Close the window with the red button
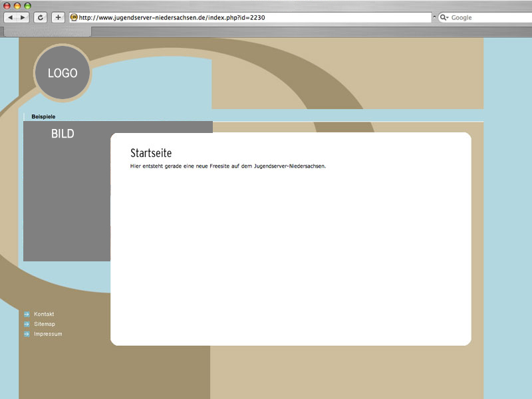Screen dimensions: 532x399 pyautogui.click(x=9, y=5)
